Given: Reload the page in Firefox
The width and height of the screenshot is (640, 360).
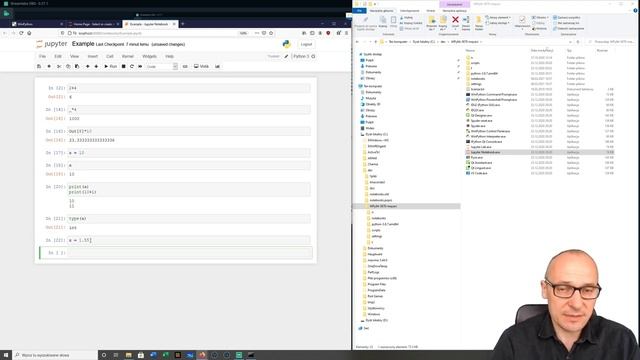Looking at the screenshot, I should coord(21,33).
